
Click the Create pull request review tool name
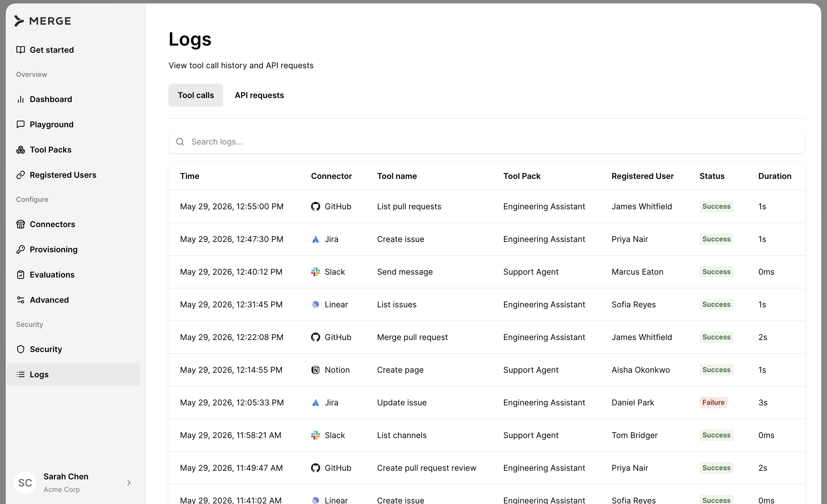(426, 468)
